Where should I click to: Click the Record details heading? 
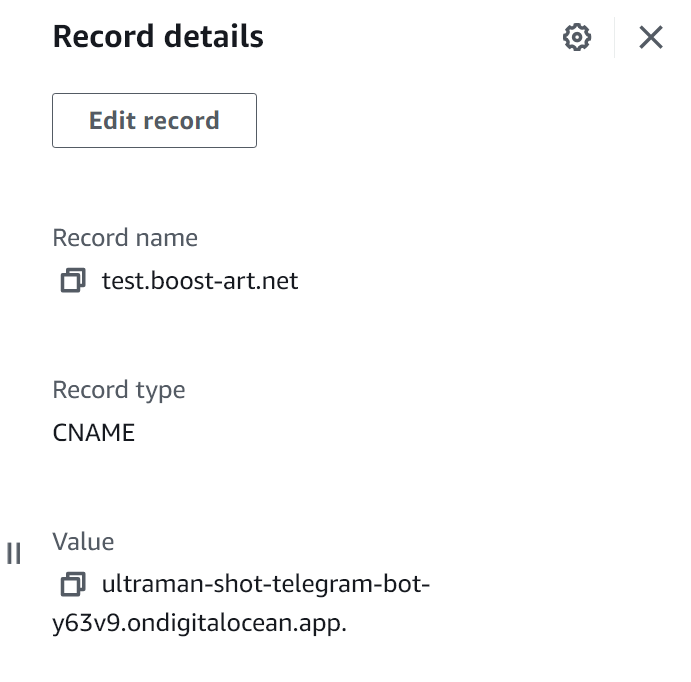[158, 36]
